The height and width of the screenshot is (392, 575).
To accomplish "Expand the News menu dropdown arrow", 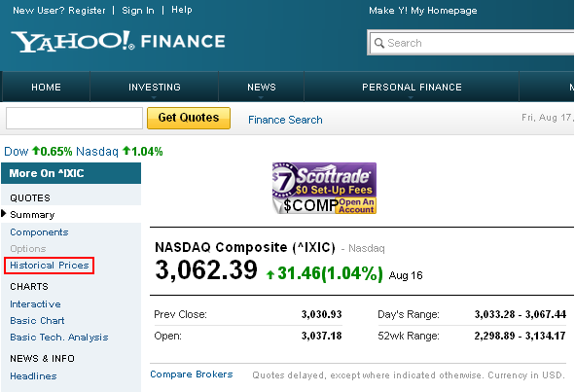I will click(x=261, y=97).
